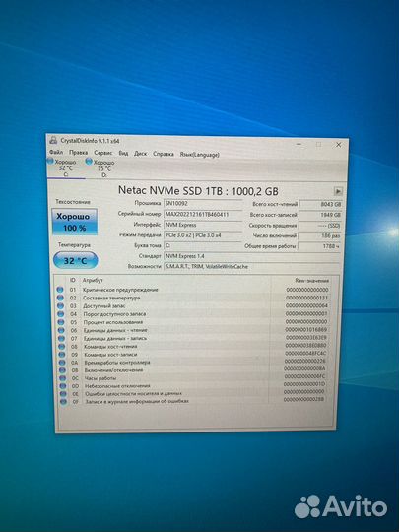Click status dot for Команды хост-чтения
This screenshot has height=532, width=399.
(61, 347)
